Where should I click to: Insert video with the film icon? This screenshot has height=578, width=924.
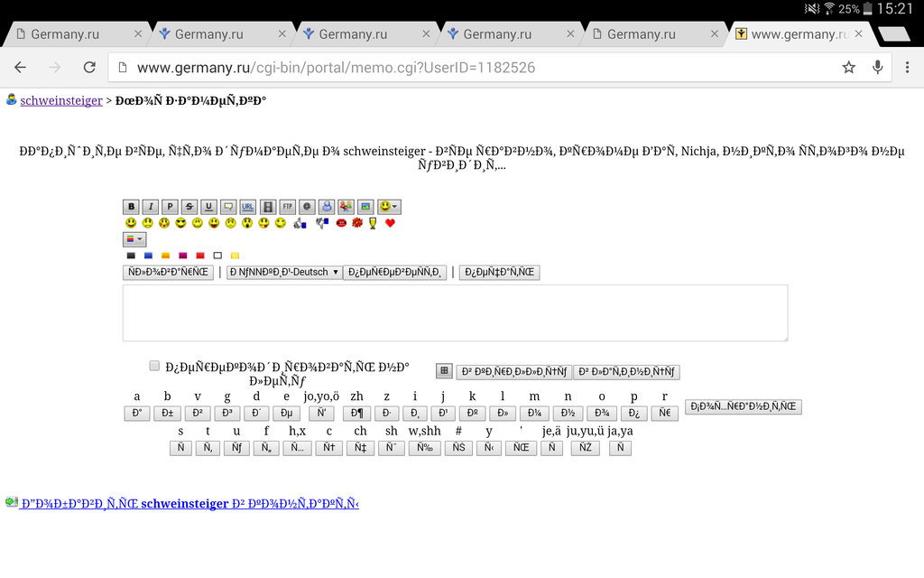[x=267, y=207]
